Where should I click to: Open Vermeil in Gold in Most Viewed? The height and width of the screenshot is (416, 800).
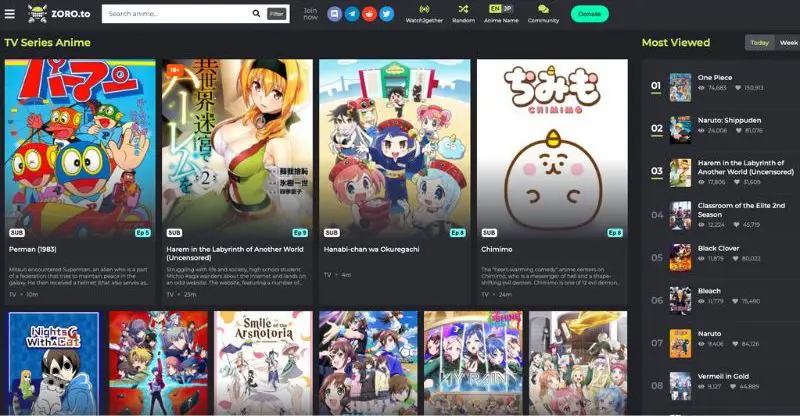point(723,376)
